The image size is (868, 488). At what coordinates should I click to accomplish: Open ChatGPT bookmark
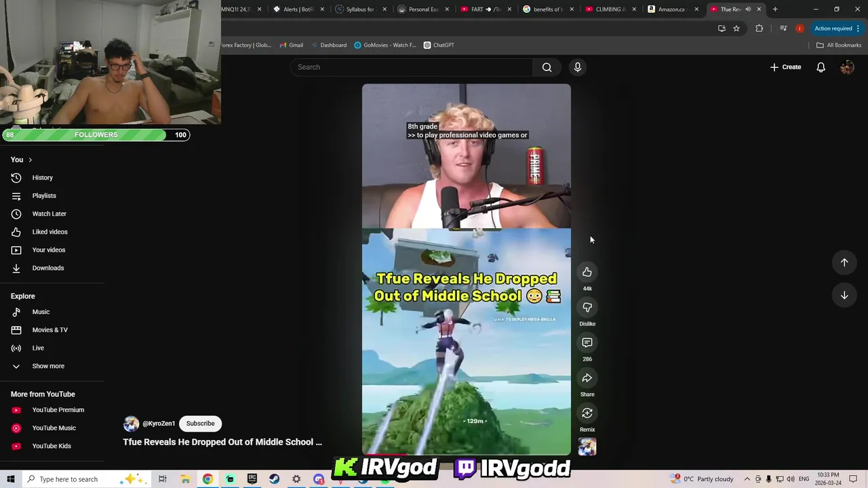[x=439, y=45]
